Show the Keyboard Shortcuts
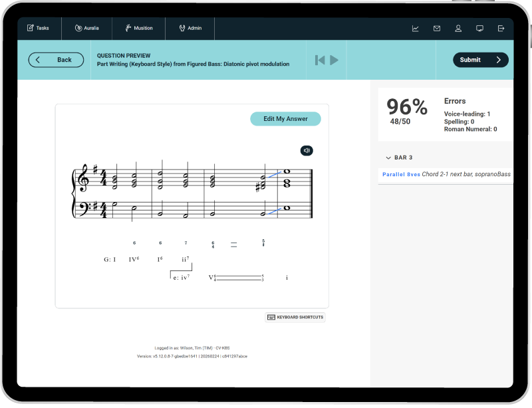The height and width of the screenshot is (408, 532). (295, 317)
